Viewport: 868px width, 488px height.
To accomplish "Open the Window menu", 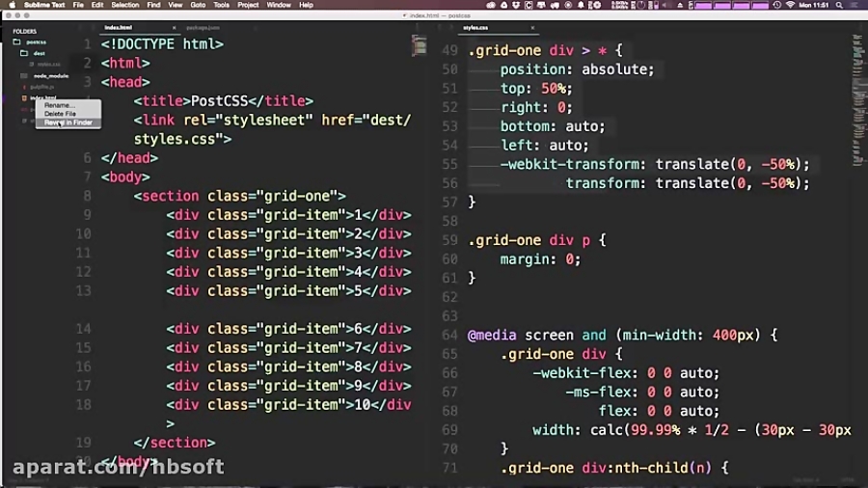I will pyautogui.click(x=279, y=5).
